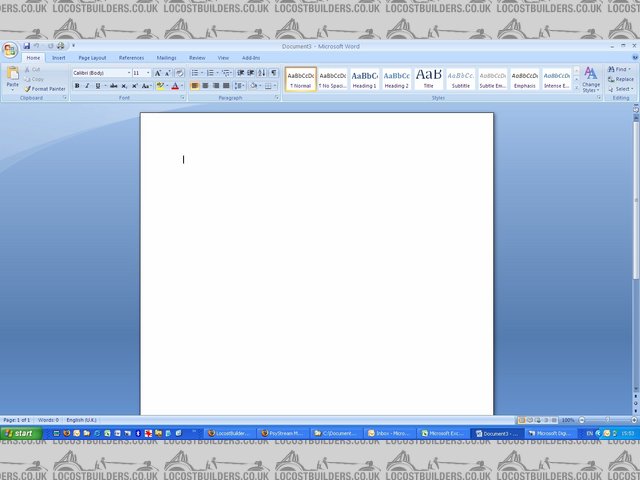Click the Save icon in Quick Access Toolbar
Screen dimensions: 640x480
27,46
